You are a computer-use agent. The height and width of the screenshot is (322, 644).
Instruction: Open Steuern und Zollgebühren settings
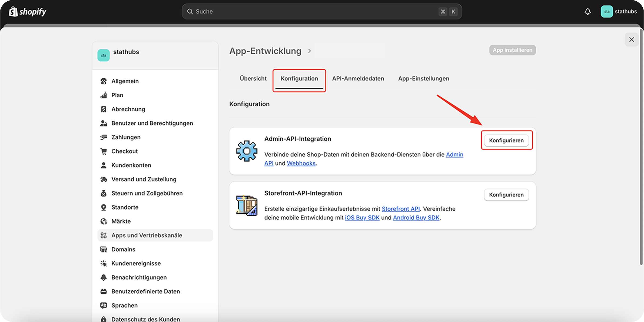click(x=155, y=193)
